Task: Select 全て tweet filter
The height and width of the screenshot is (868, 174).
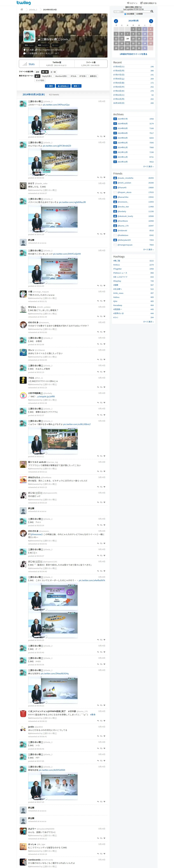Action: [38, 76]
